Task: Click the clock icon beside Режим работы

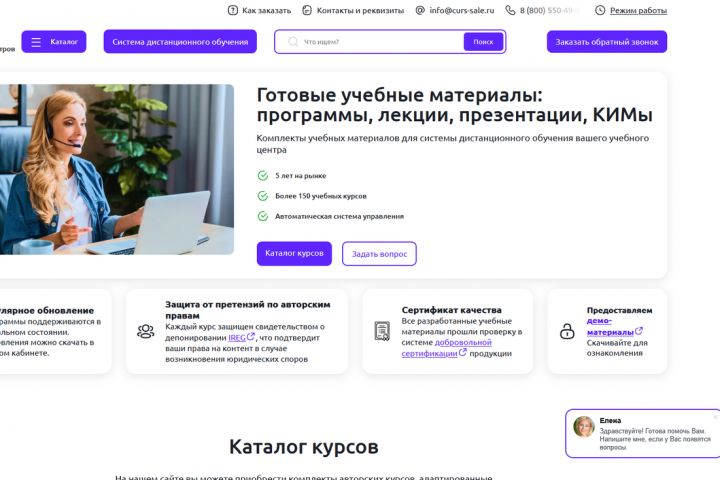Action: [x=600, y=10]
